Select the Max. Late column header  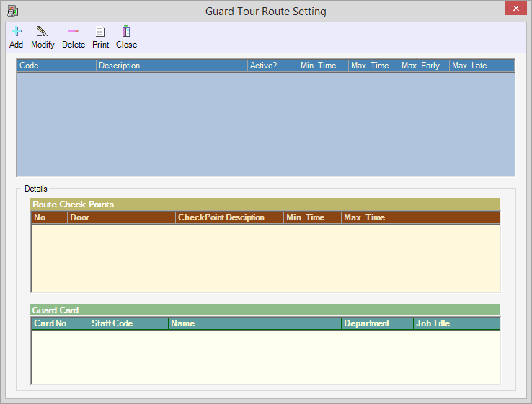[x=481, y=66]
